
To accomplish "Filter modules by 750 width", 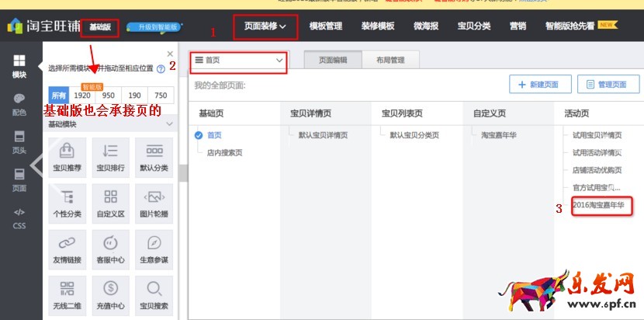I will tap(161, 96).
